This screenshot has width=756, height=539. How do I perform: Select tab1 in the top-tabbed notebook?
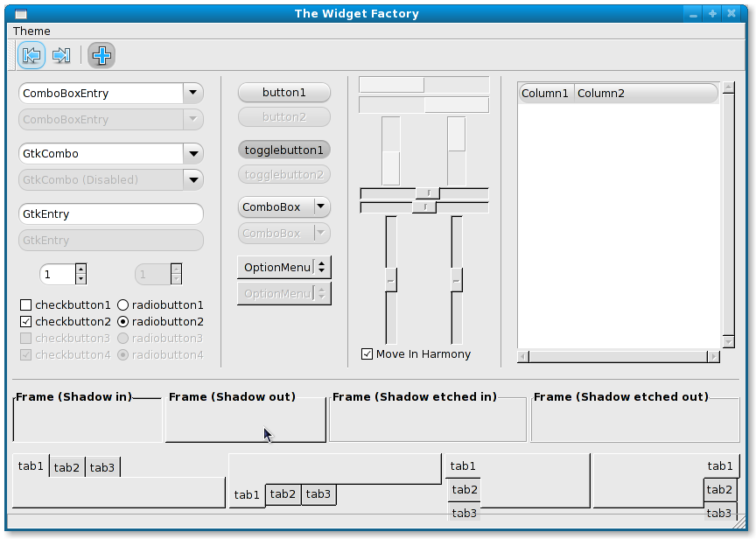31,465
